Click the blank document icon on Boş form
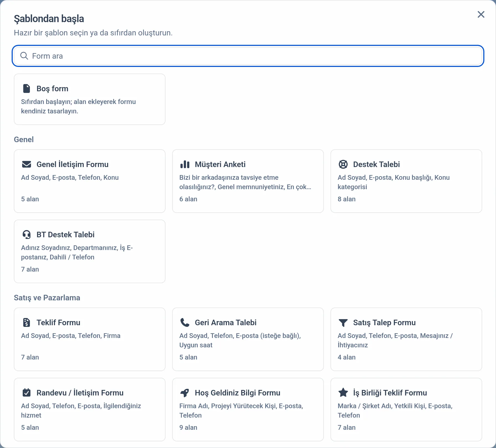Viewport: 496px width, 448px height. pos(26,88)
